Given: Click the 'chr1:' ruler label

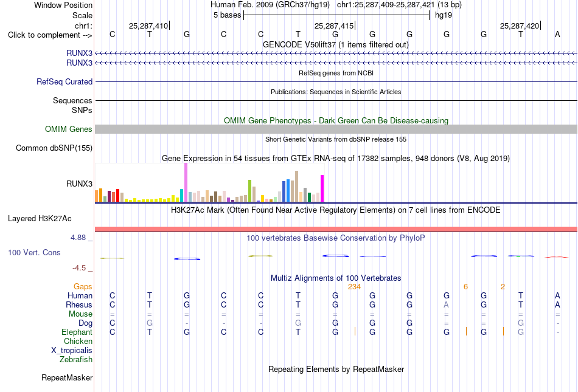Looking at the screenshot, I should point(83,26).
